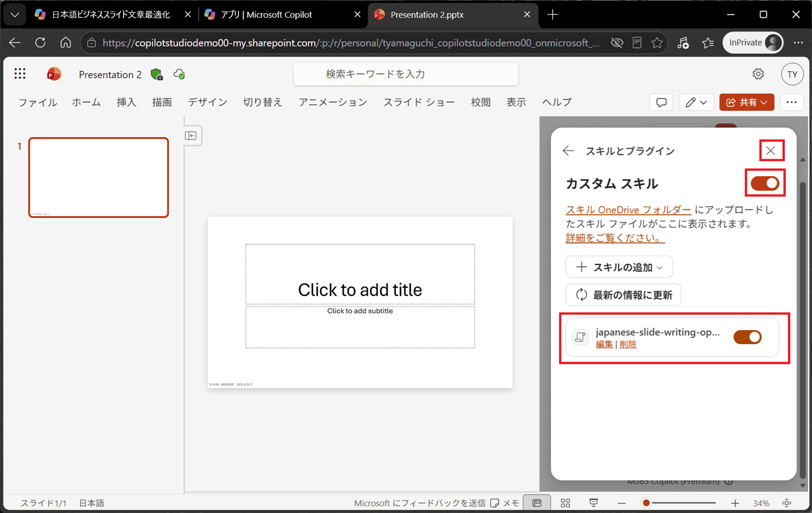Viewport: 812px width, 513px height.
Task: Click the cloud saved status icon
Action: point(179,74)
